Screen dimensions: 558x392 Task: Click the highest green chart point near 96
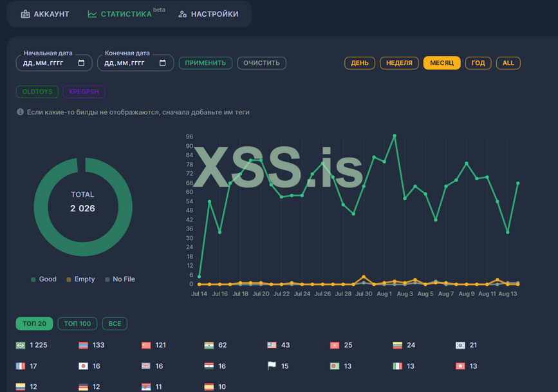point(395,136)
